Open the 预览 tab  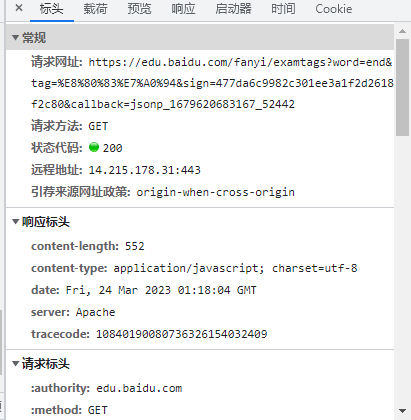[139, 9]
